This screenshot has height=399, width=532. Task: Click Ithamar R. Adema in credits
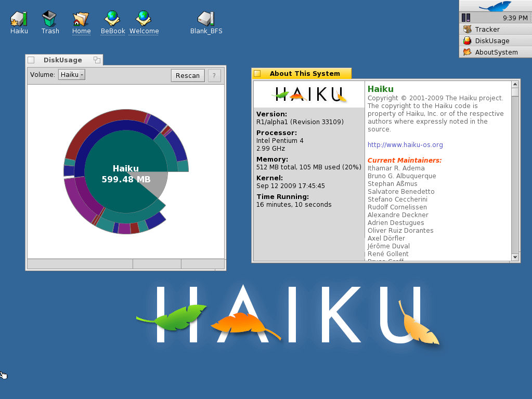click(x=396, y=168)
